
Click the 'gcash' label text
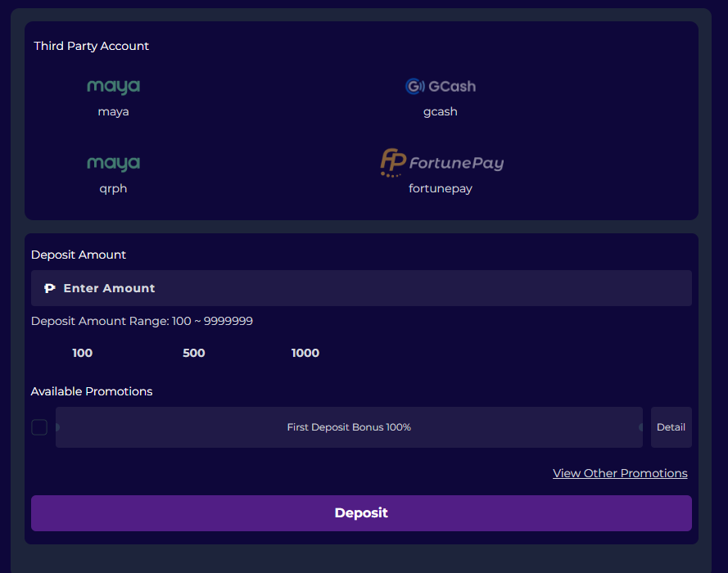[x=440, y=112]
